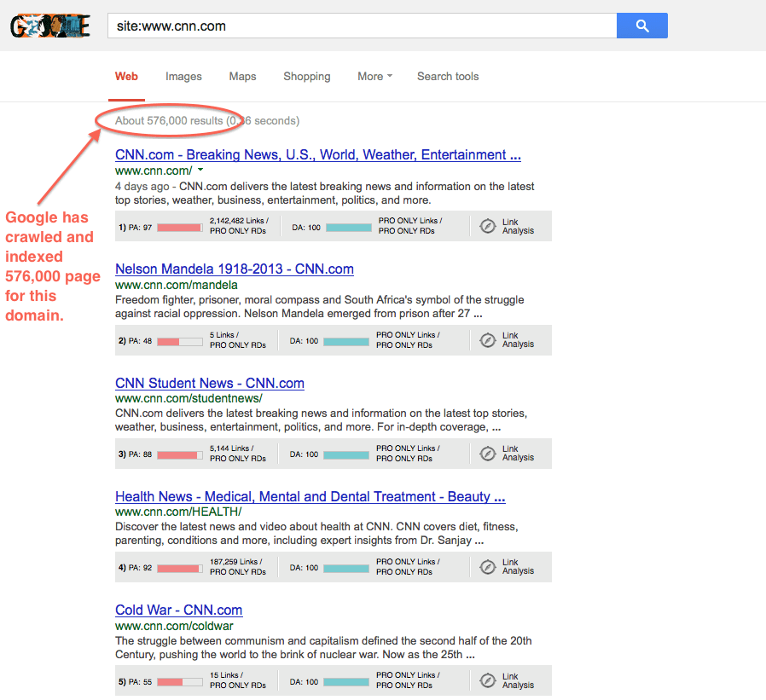Image resolution: width=766 pixels, height=700 pixels.
Task: Click the '2,142,482 Links' text
Action: tap(239, 221)
